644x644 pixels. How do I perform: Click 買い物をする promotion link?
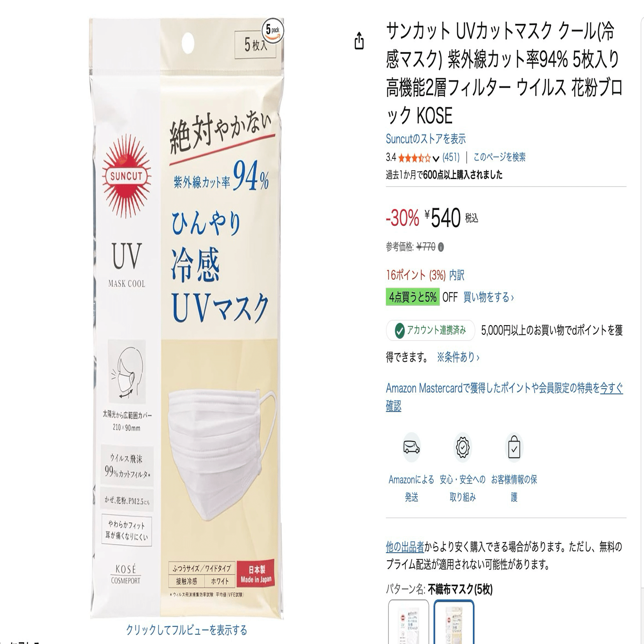488,297
